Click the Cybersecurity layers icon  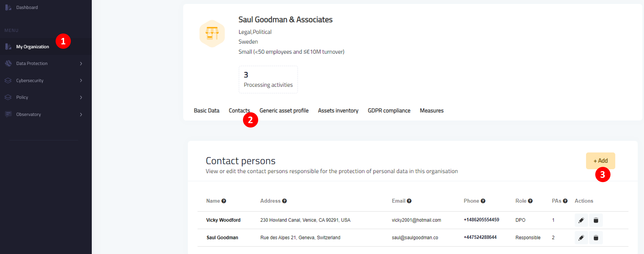coord(8,81)
